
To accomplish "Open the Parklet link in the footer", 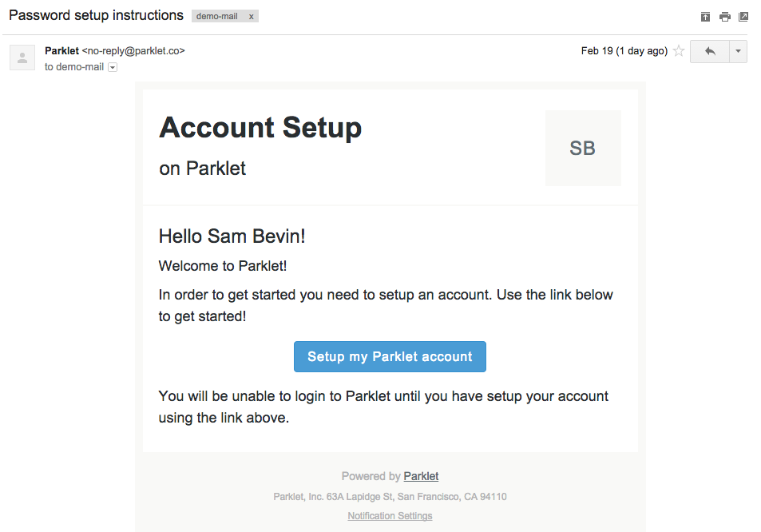I will coord(421,476).
